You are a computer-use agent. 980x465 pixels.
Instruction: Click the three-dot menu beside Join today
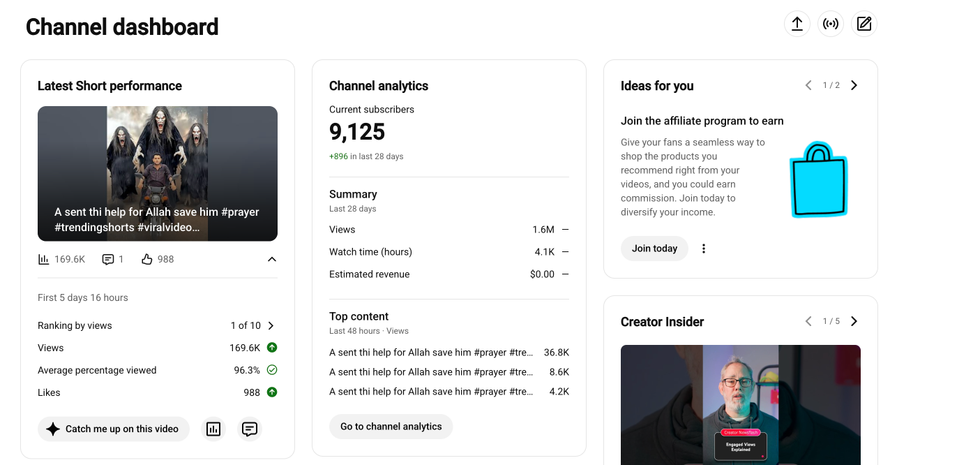[x=704, y=249]
